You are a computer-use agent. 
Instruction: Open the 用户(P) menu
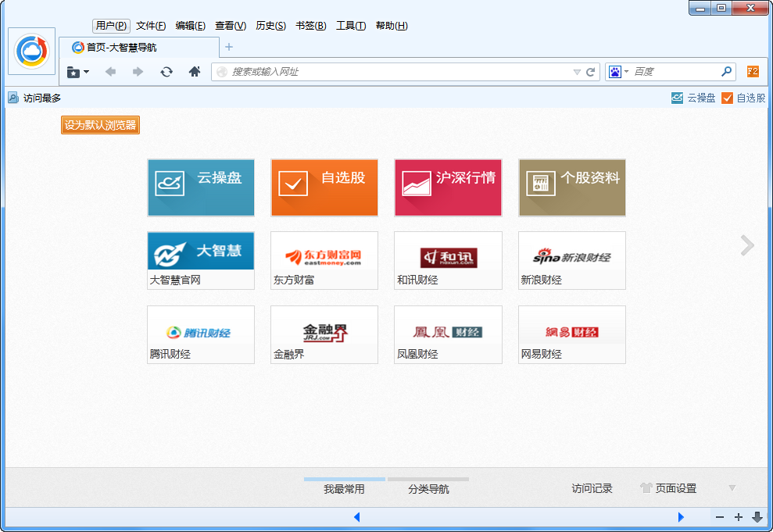click(112, 26)
